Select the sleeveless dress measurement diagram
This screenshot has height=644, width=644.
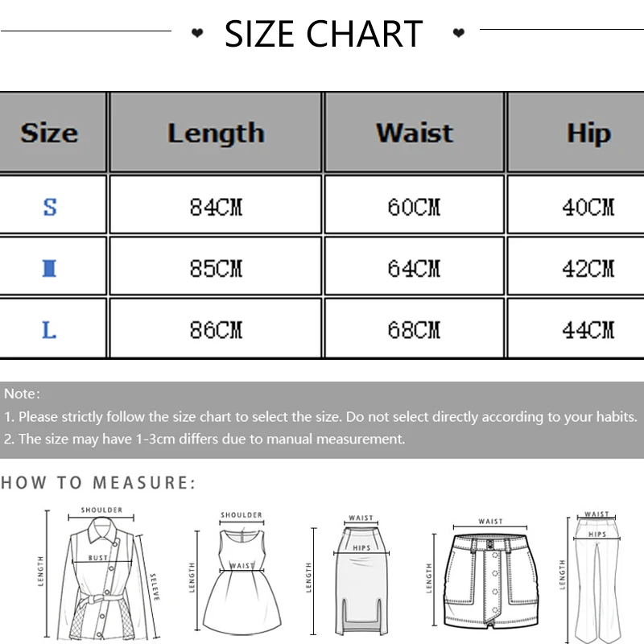click(242, 575)
